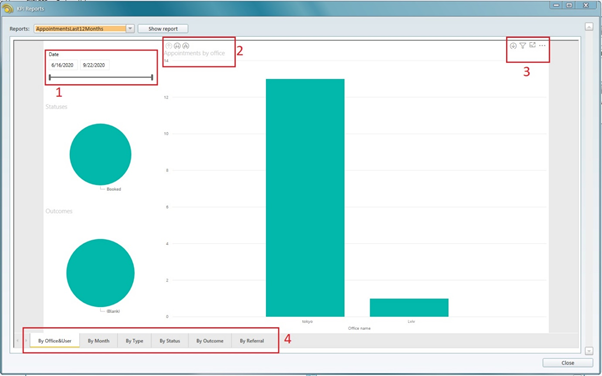Viewport: 602px width, 376px height.
Task: Click the Booked legend label
Action: coord(114,189)
